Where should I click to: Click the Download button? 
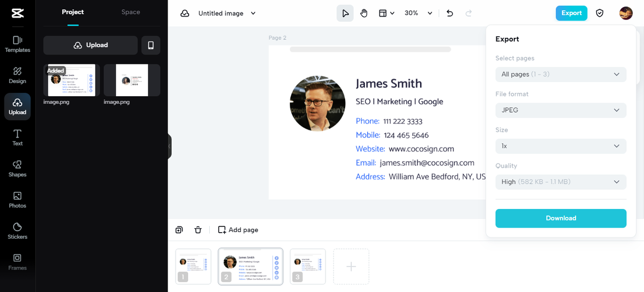(x=561, y=218)
